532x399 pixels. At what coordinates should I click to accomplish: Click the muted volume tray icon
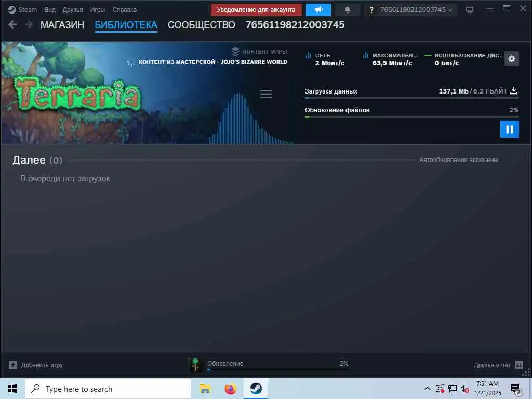click(x=465, y=389)
